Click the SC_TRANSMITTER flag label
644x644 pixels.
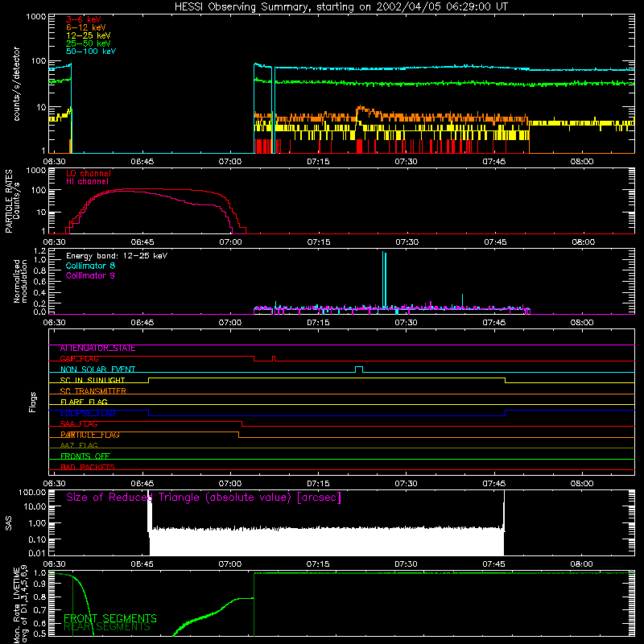click(93, 391)
